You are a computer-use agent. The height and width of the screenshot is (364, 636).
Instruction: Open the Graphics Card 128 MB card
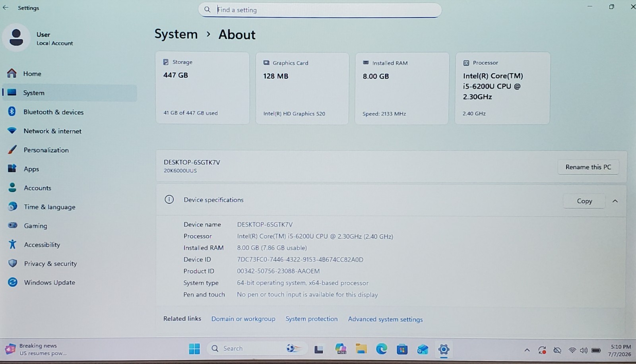[x=302, y=88]
